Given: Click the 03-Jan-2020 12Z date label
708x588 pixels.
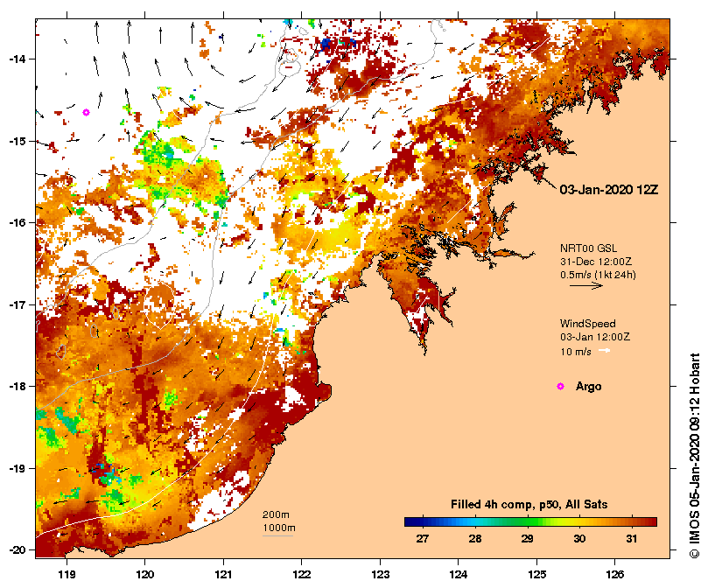Looking at the screenshot, I should 608,190.
